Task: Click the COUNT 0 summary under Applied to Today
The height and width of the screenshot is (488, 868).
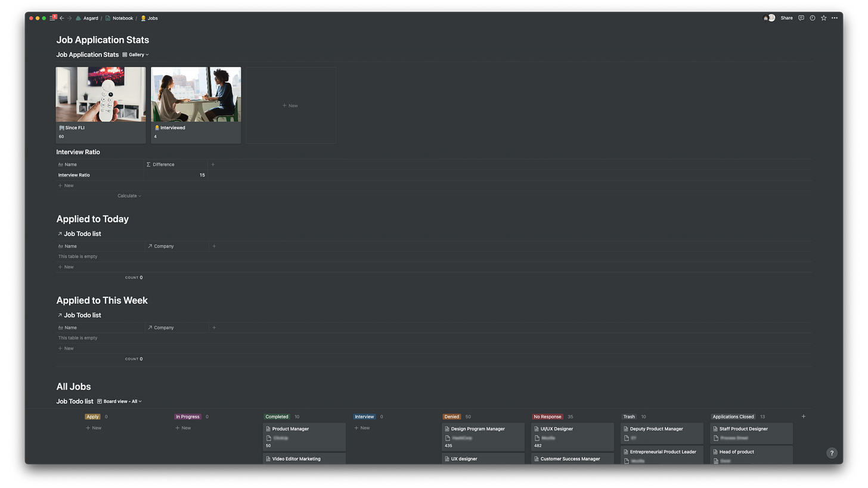Action: [x=134, y=278]
